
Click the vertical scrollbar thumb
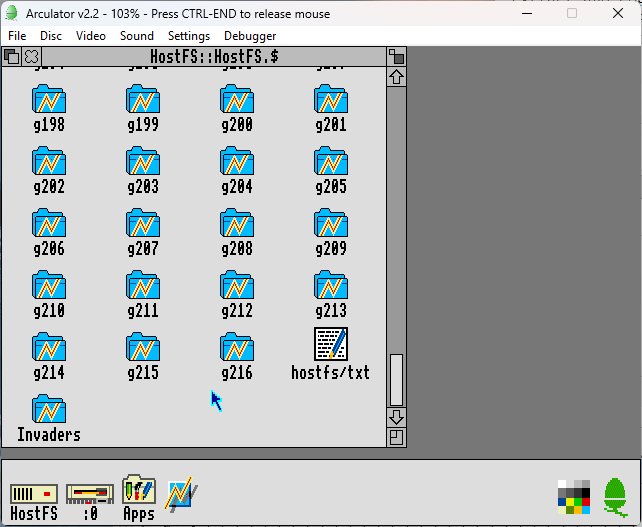click(x=396, y=380)
